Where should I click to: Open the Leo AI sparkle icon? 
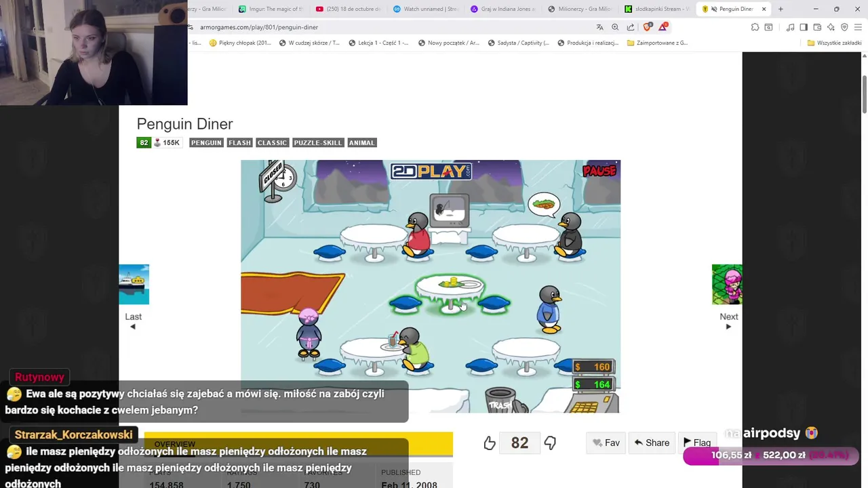coord(831,27)
